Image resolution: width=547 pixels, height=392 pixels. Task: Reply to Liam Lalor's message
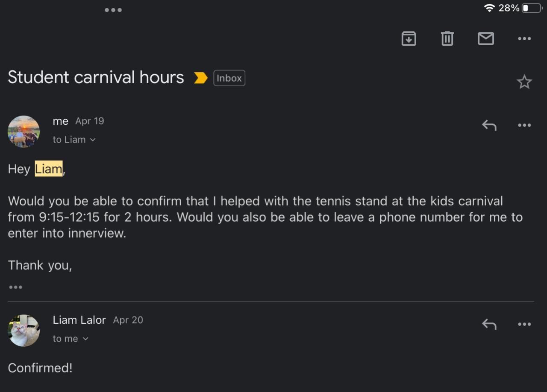(489, 324)
